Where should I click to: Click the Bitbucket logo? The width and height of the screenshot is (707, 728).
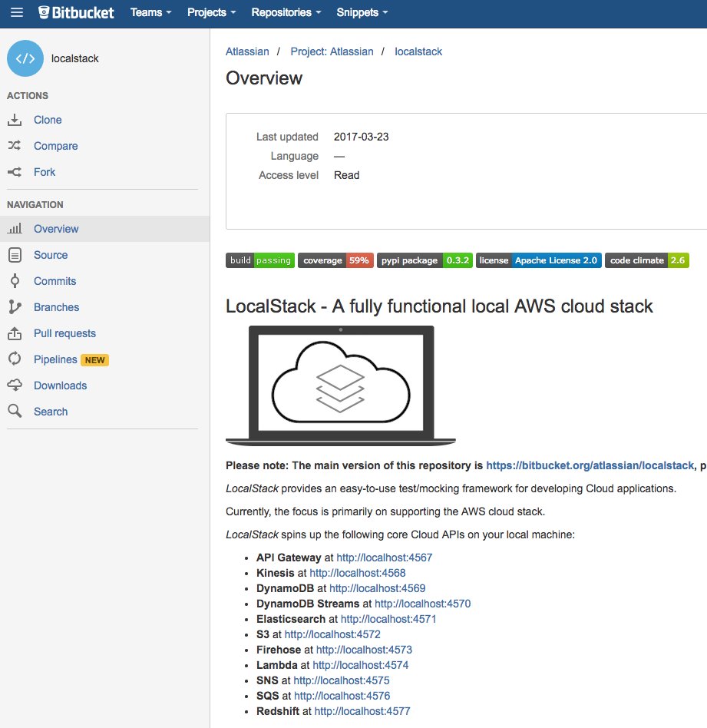tap(76, 12)
